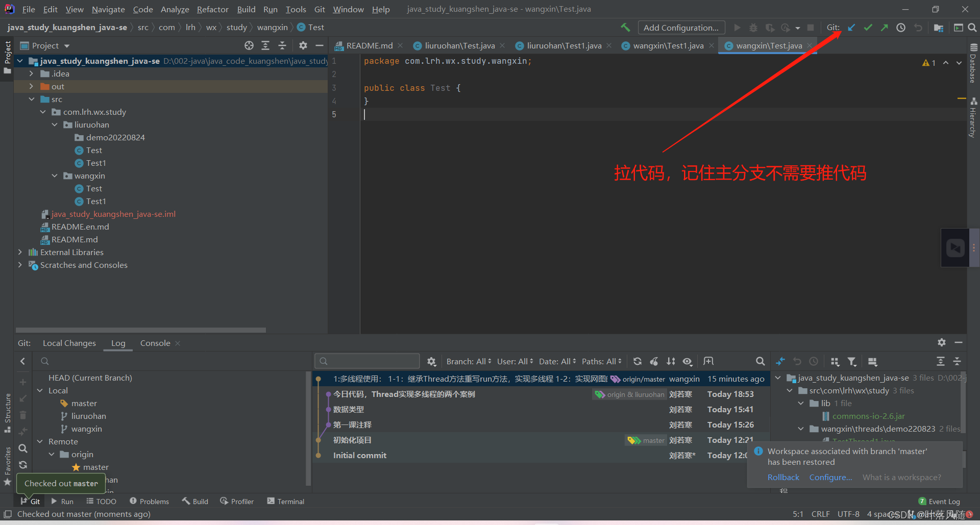Click CRLF line separator in status bar
The height and width of the screenshot is (525, 980).
click(x=820, y=514)
